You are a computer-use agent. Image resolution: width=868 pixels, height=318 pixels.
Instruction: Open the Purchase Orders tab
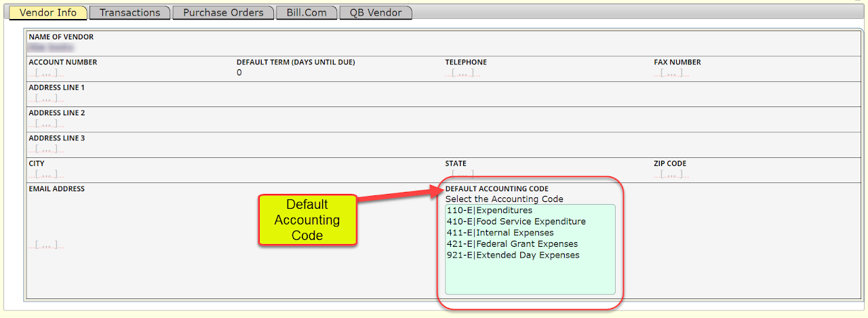coord(223,13)
